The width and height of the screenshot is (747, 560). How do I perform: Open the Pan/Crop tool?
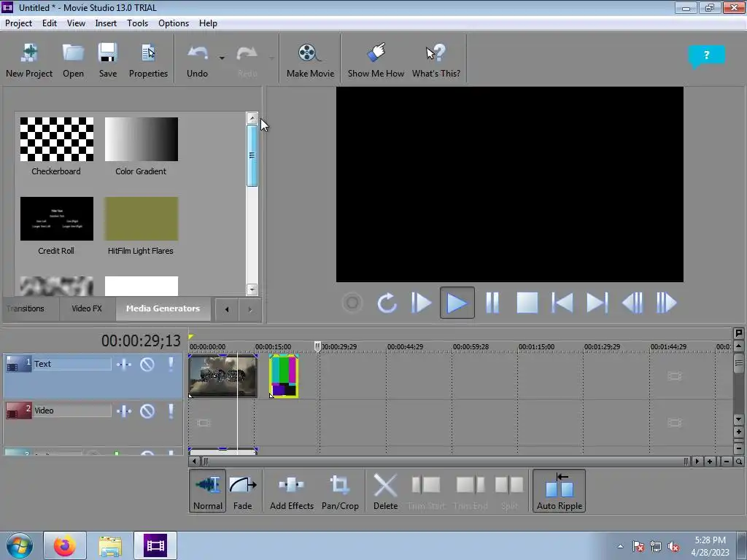point(340,491)
